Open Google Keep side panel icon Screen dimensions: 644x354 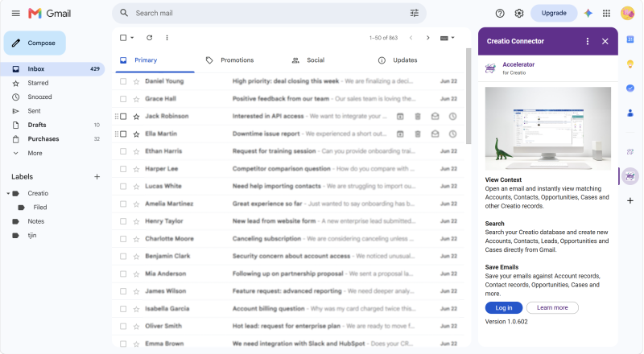[630, 64]
